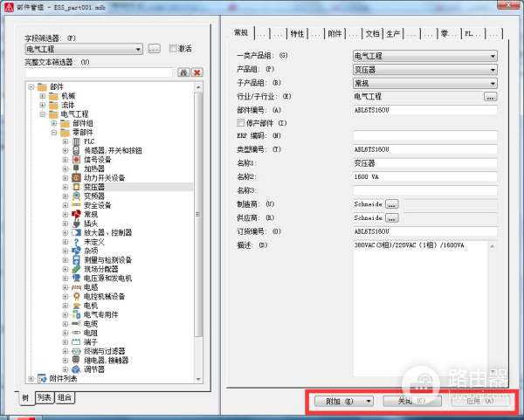Expand the 机械 tree node
The image size is (524, 420).
43,96
